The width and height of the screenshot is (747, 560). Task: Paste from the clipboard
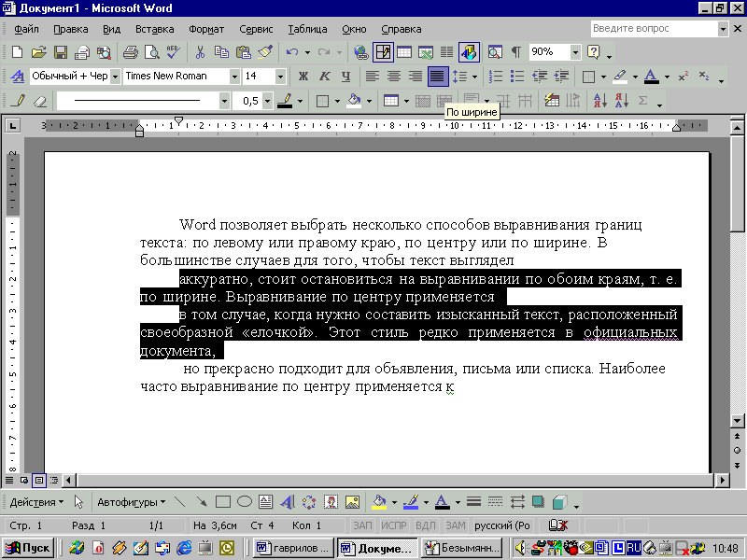(x=244, y=52)
